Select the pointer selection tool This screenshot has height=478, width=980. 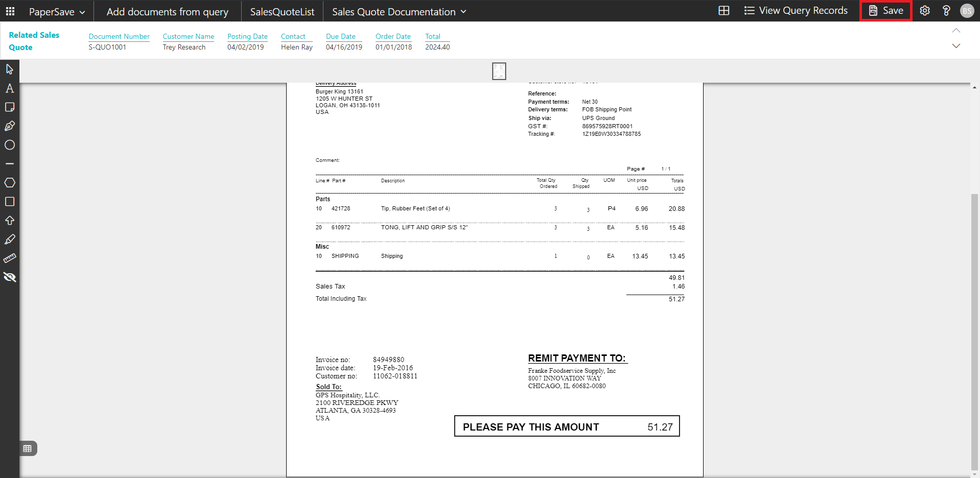(x=10, y=69)
